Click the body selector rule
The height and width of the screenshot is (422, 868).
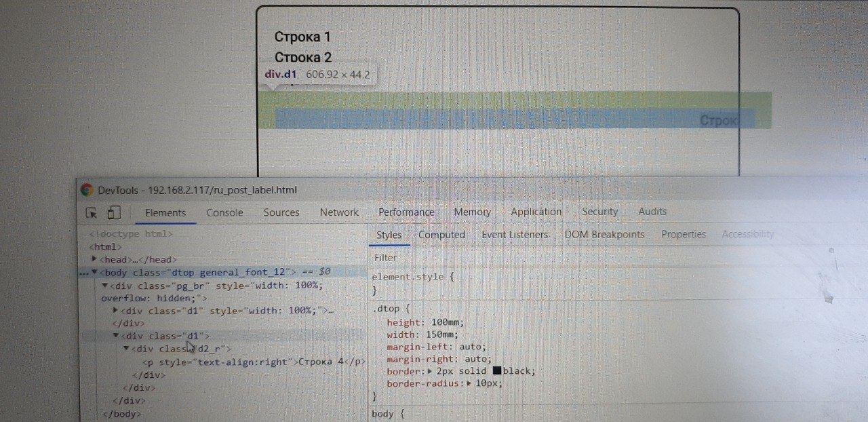(388, 413)
